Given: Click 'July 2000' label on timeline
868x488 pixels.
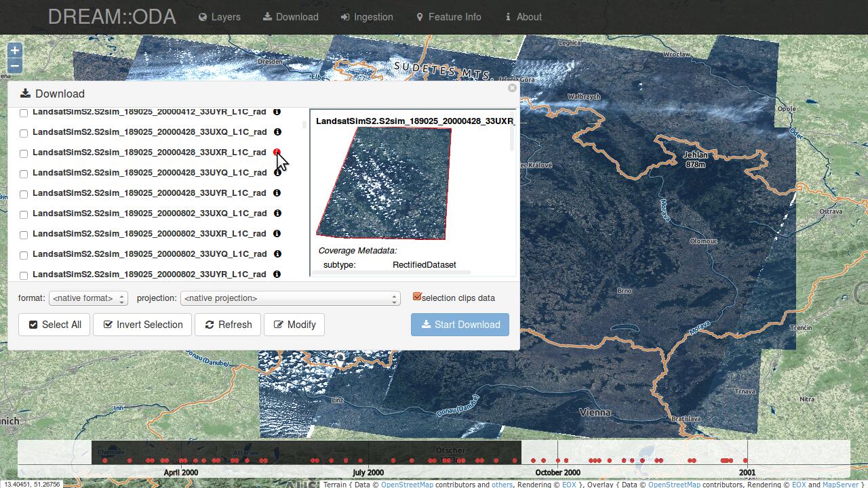Looking at the screenshot, I should 368,472.
